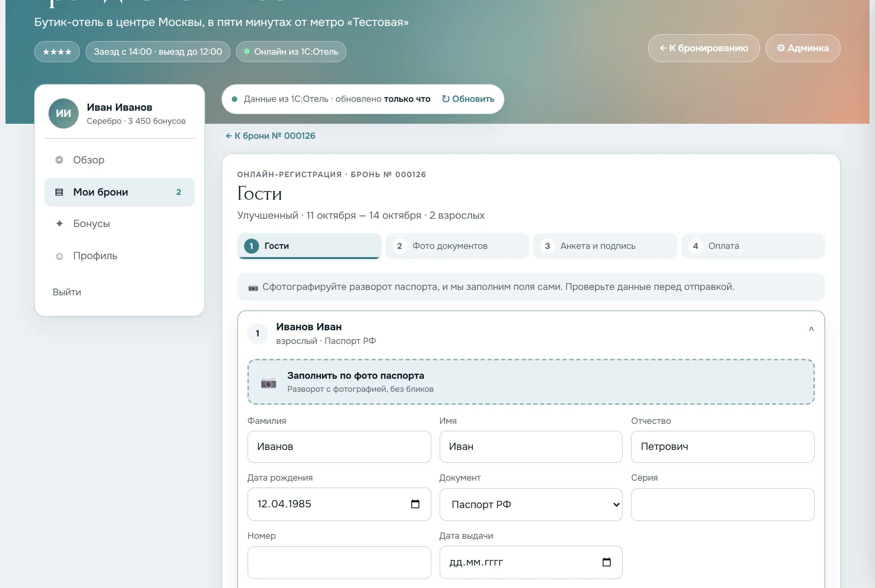Open Обзор in sidebar menu
The width and height of the screenshot is (875, 588).
tap(120, 160)
